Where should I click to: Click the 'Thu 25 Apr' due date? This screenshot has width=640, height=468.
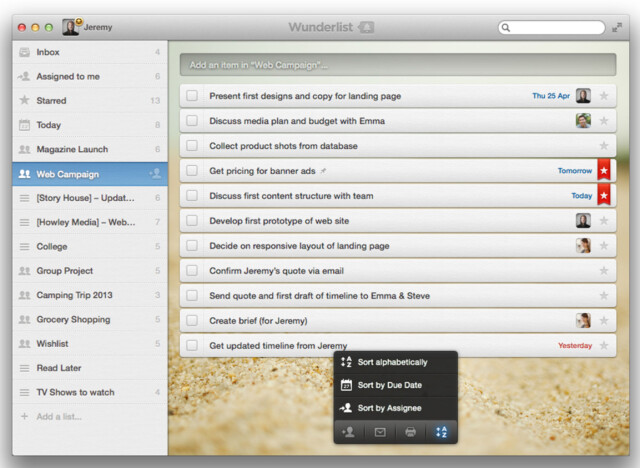pos(551,96)
